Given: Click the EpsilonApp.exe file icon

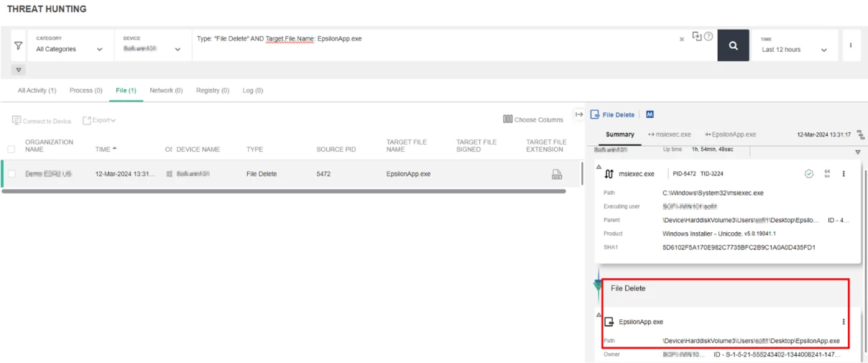Looking at the screenshot, I should pos(609,321).
